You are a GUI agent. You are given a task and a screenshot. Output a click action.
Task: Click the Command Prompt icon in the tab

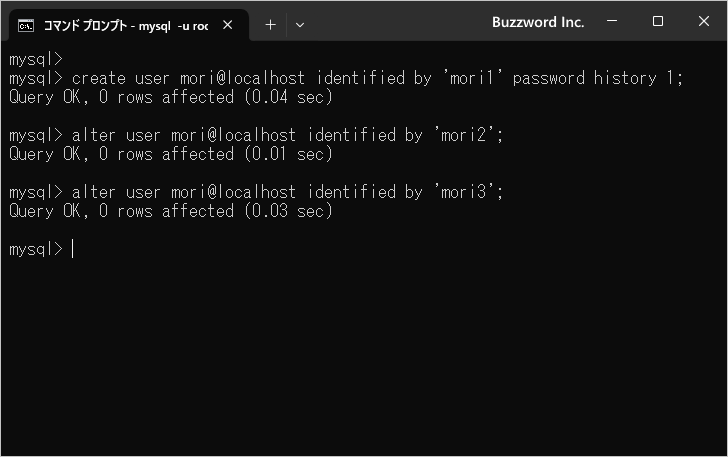(27, 25)
